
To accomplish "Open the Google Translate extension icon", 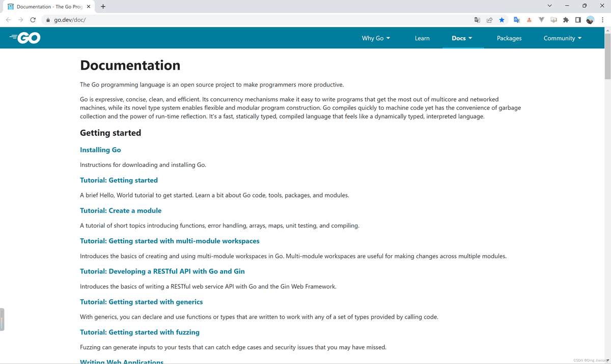I will coord(517,20).
